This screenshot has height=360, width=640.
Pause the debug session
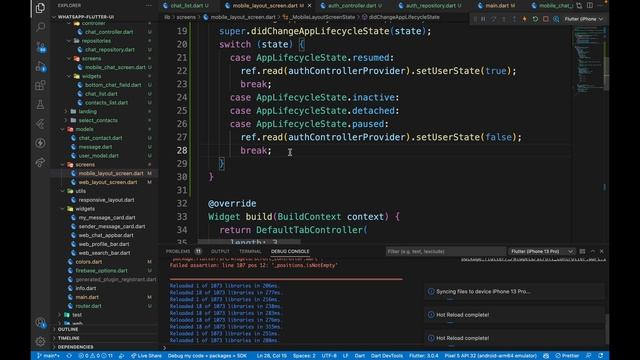point(483,19)
